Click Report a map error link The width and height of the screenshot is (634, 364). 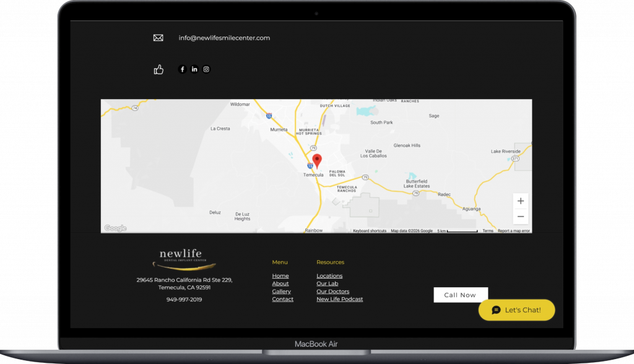[513, 231]
